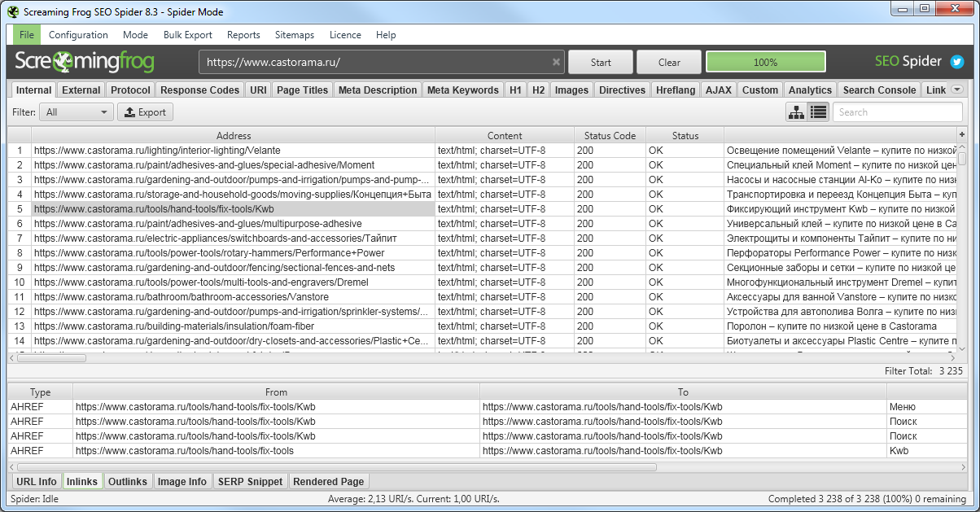This screenshot has height=512, width=980.
Task: Switch to the Images tab
Action: click(572, 90)
